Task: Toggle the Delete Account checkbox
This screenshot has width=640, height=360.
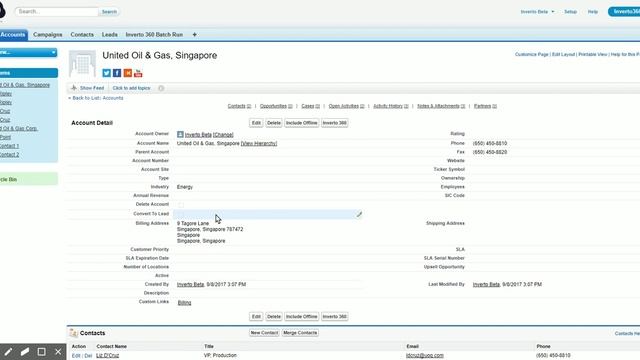Action: click(x=181, y=204)
